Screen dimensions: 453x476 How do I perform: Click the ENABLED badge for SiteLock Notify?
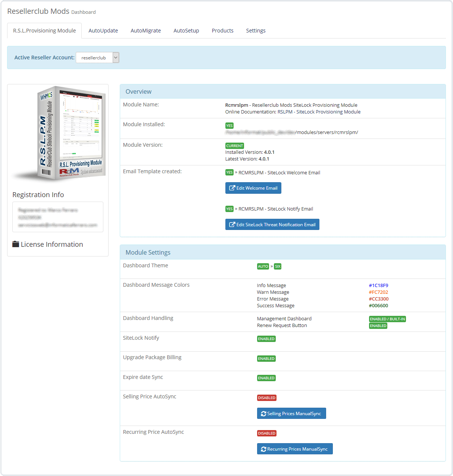coord(266,339)
